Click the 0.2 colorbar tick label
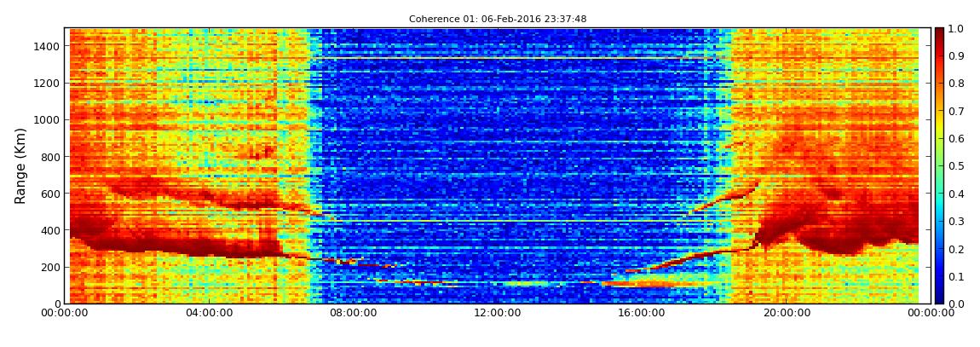 pyautogui.click(x=957, y=249)
